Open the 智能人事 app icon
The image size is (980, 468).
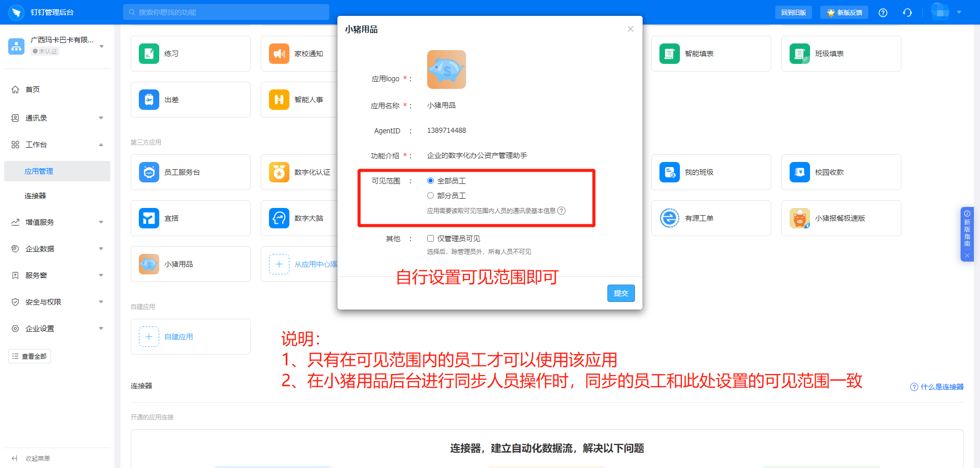point(279,100)
